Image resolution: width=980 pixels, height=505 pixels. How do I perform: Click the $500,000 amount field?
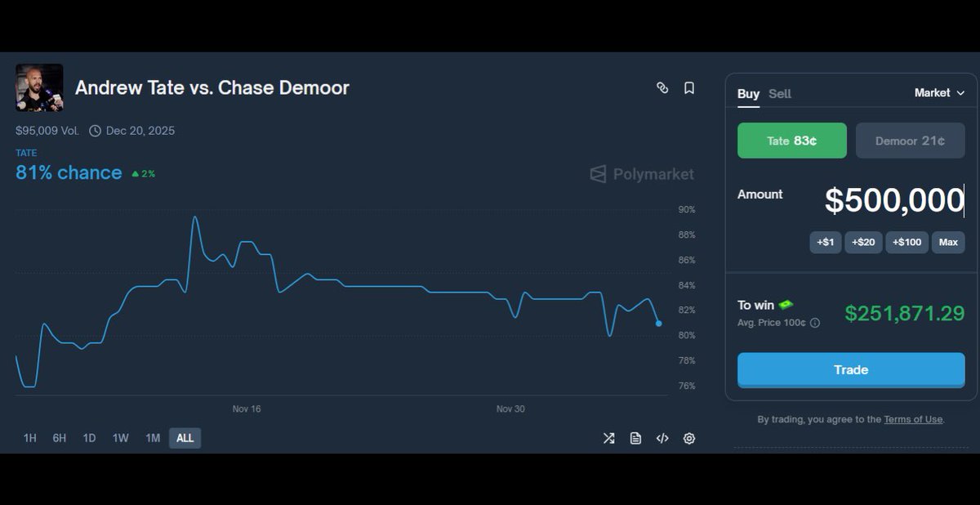tap(894, 201)
